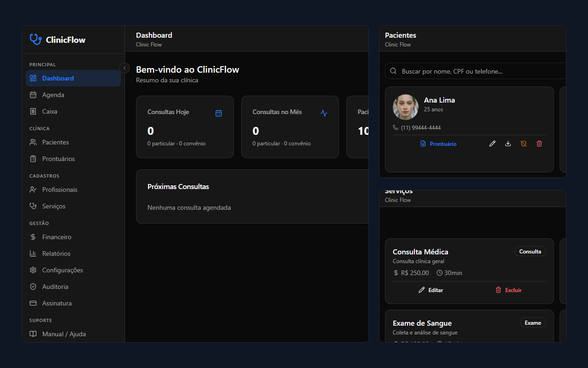
Task: Open Configurações in the sidebar
Action: pyautogui.click(x=73, y=270)
